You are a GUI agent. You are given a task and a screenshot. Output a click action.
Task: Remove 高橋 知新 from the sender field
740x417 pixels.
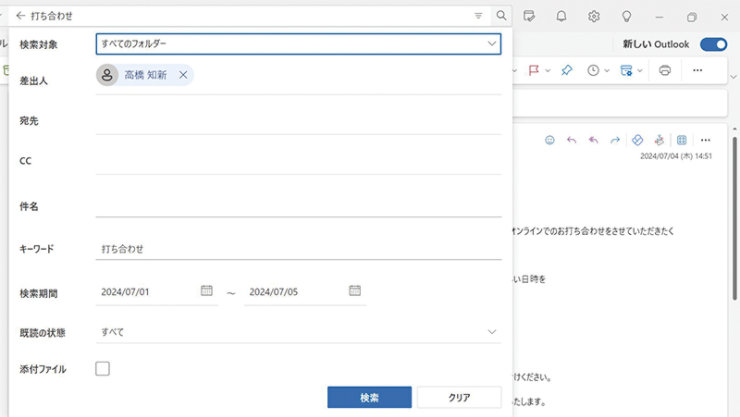tap(183, 75)
